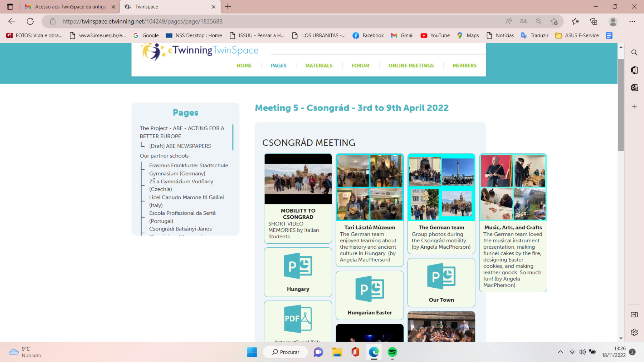Open File Explorer from taskbar
644x362 pixels.
pos(337,352)
